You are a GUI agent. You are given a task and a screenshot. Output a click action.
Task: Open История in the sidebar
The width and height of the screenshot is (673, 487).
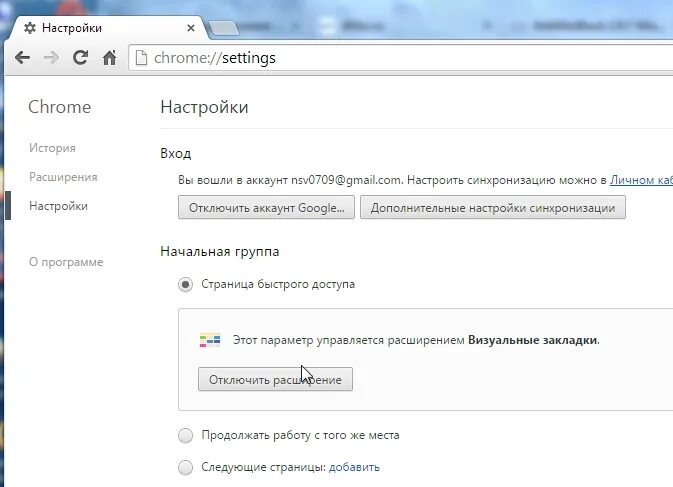52,148
